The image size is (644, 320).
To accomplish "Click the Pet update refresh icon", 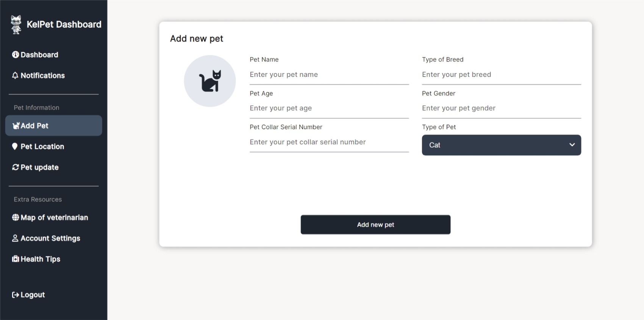I will click(x=16, y=167).
